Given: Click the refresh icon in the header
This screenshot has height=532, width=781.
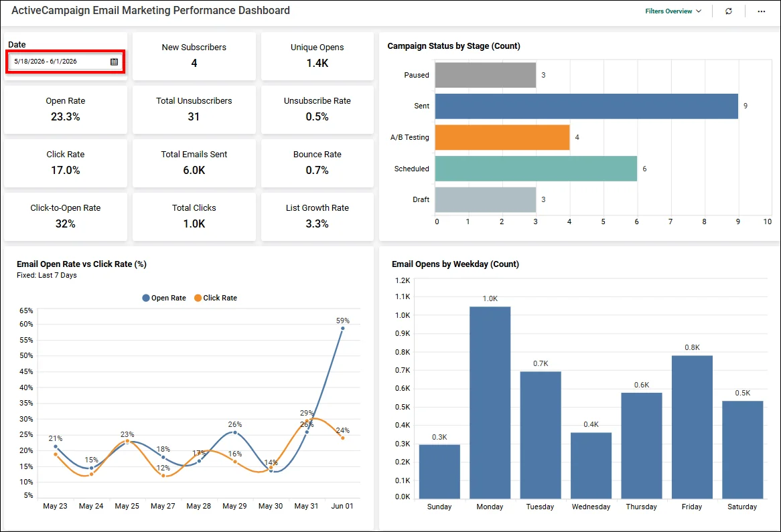Looking at the screenshot, I should (729, 11).
